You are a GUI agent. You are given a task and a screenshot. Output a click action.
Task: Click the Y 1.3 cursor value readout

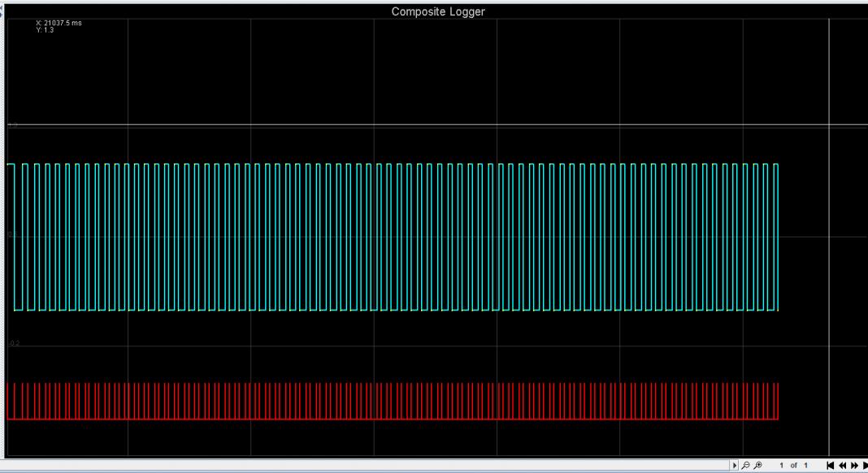(45, 30)
